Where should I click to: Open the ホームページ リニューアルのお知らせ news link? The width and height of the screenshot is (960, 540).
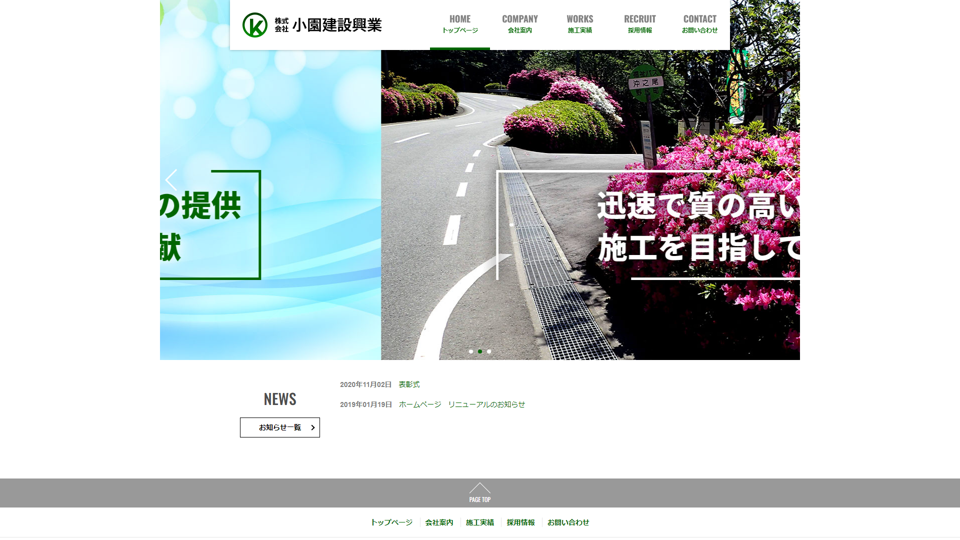coord(461,405)
